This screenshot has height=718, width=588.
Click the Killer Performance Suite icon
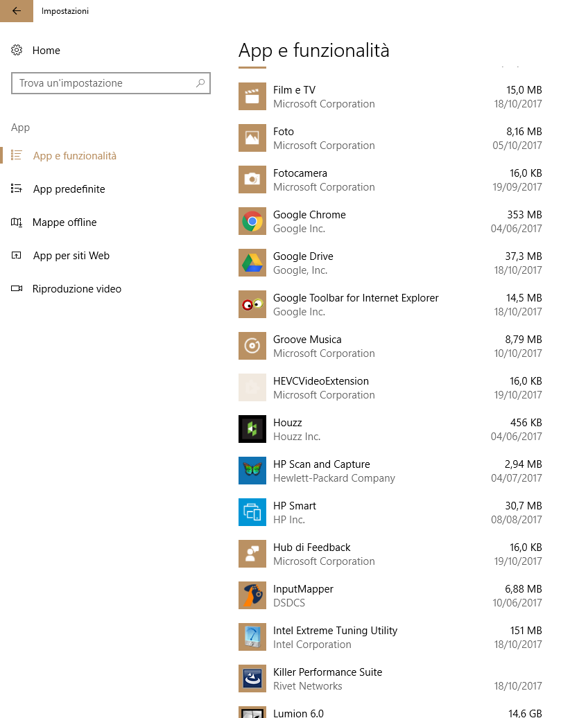pyautogui.click(x=252, y=678)
